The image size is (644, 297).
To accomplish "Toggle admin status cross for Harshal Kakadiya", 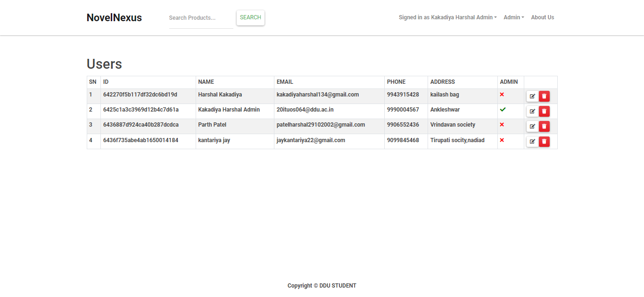I will (x=502, y=94).
